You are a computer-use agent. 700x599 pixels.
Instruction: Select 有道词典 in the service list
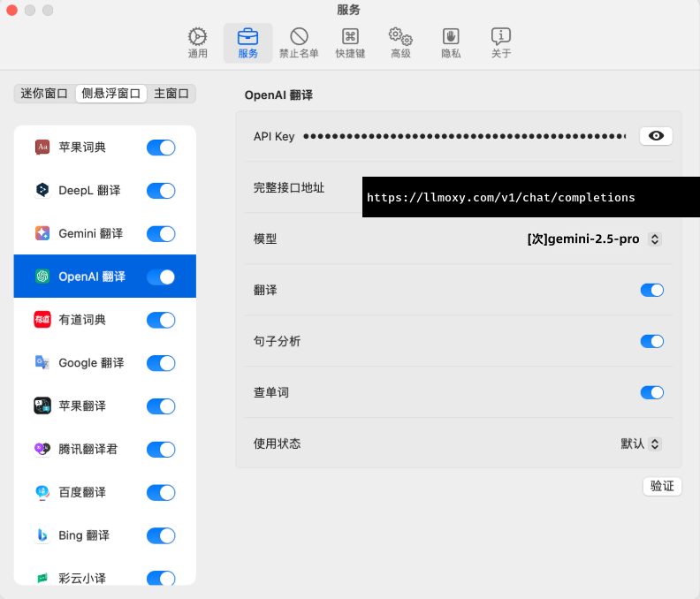tap(82, 320)
